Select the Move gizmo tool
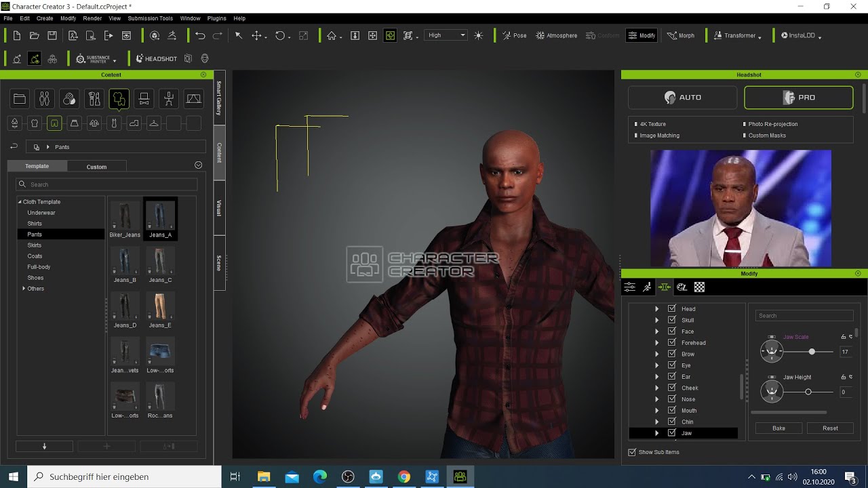Screen dimensions: 868x488 [256, 35]
